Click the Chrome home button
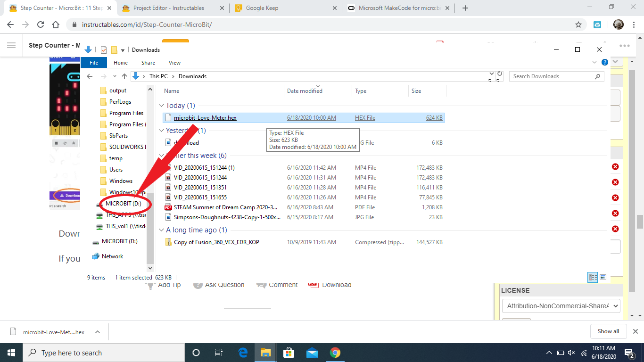 56,25
